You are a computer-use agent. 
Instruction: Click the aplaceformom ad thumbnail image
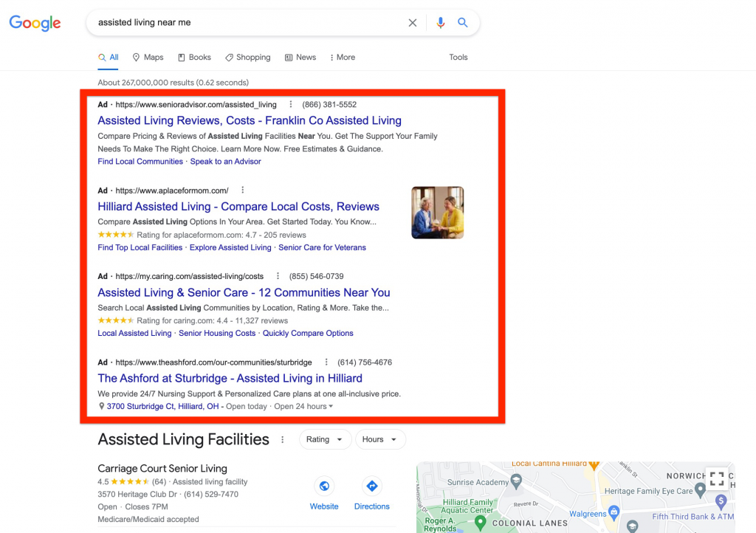point(438,213)
